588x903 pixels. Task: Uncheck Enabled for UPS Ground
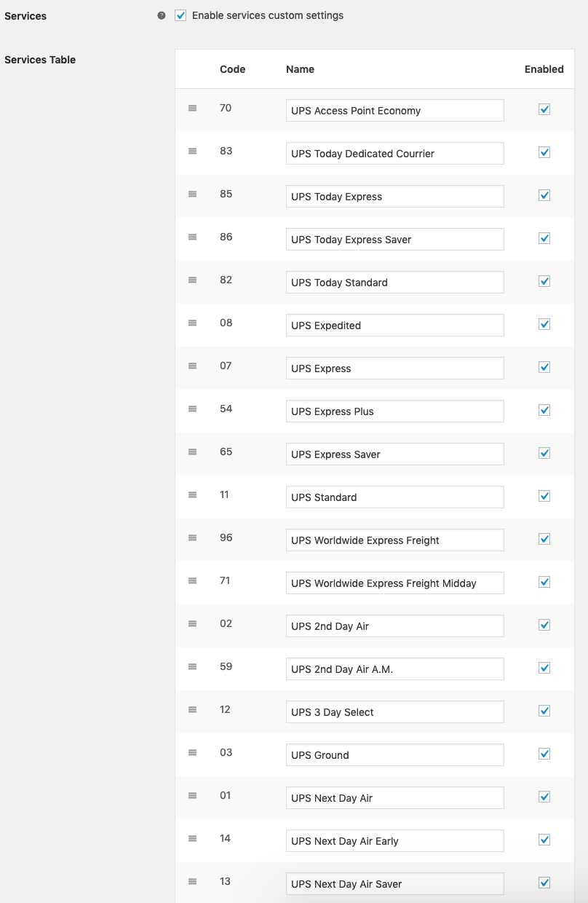[544, 753]
